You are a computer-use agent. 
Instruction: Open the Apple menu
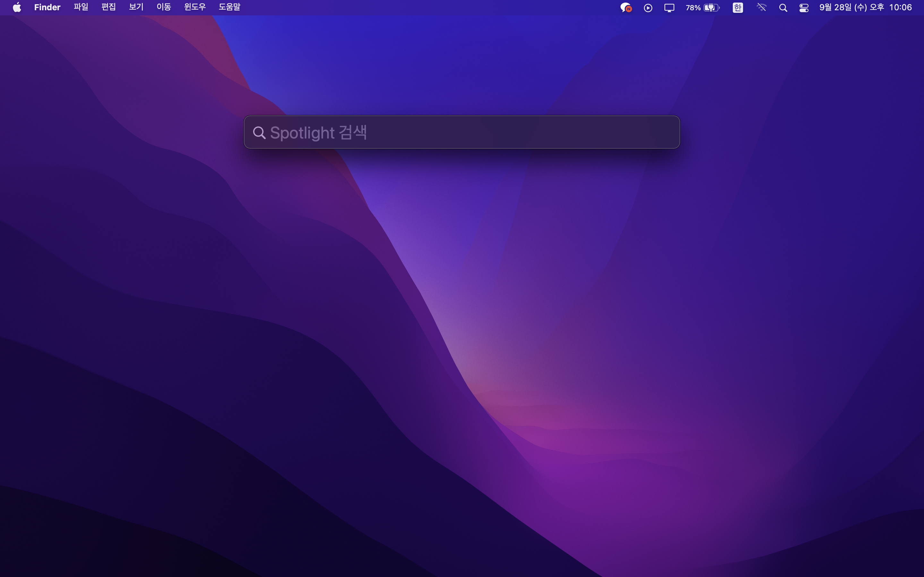click(x=17, y=7)
